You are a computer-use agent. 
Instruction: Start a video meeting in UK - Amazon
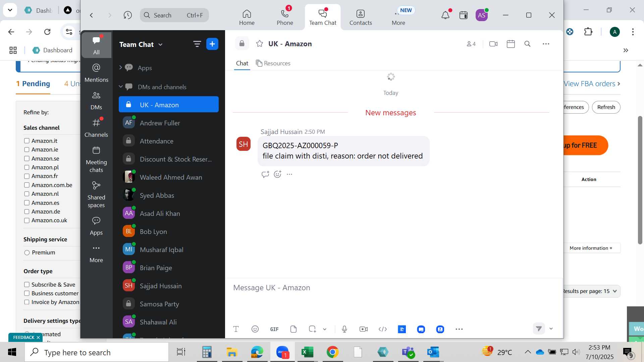(493, 44)
